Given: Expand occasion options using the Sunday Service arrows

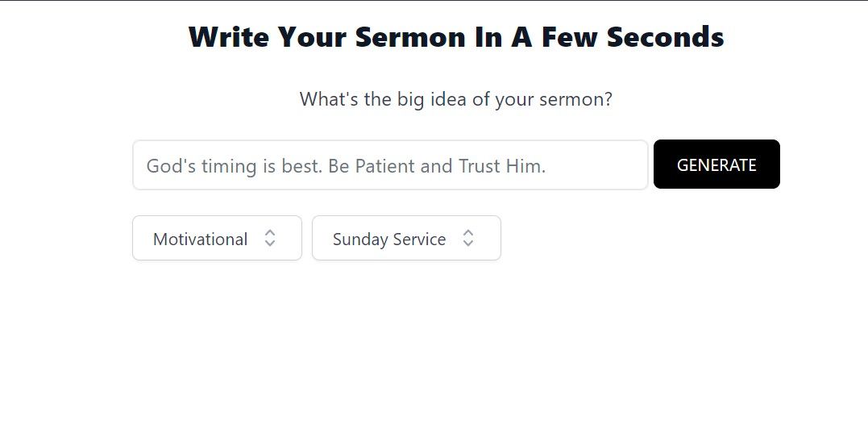Looking at the screenshot, I should click(468, 239).
